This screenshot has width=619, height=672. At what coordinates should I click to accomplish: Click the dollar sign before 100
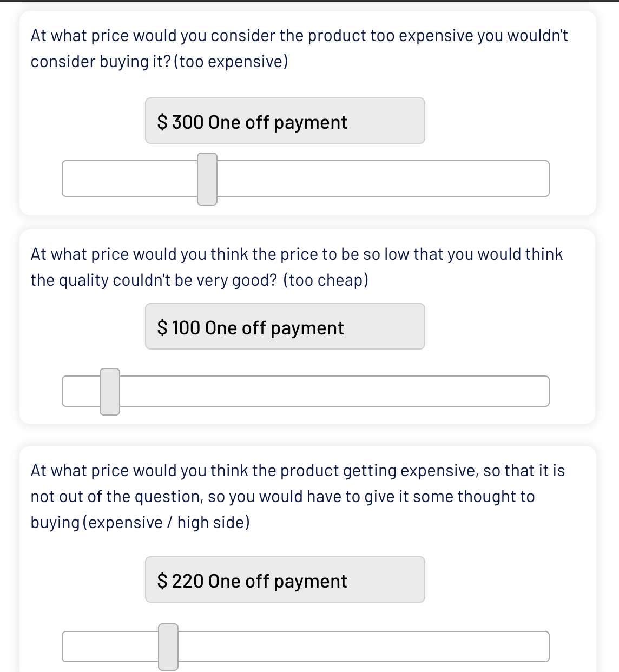point(162,328)
